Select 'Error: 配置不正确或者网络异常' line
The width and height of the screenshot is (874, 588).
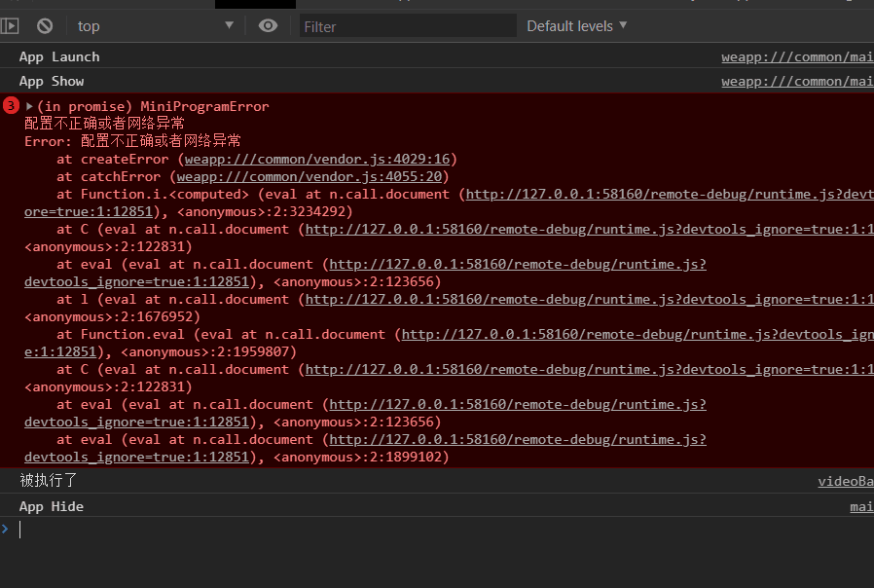[x=132, y=141]
